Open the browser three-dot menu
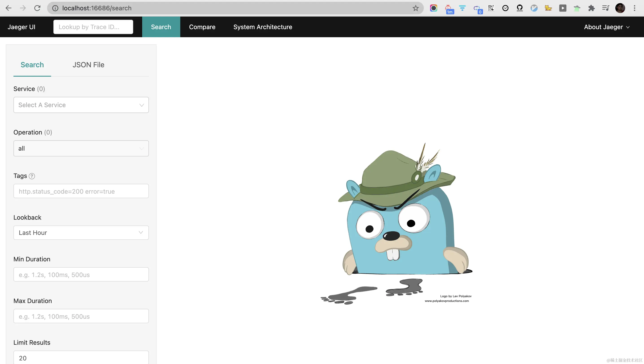644x364 pixels. 634,8
